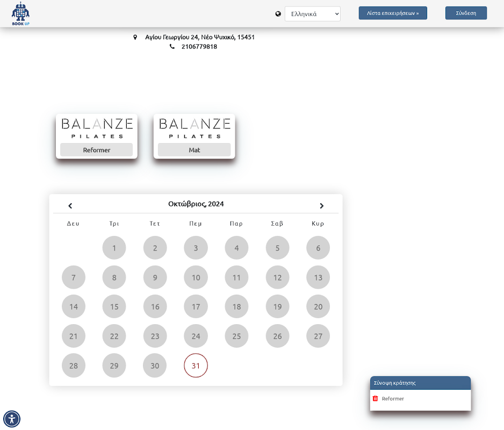Screen dimensions: 504x430
Task: Open the accessibility options icon
Action: tap(12, 419)
